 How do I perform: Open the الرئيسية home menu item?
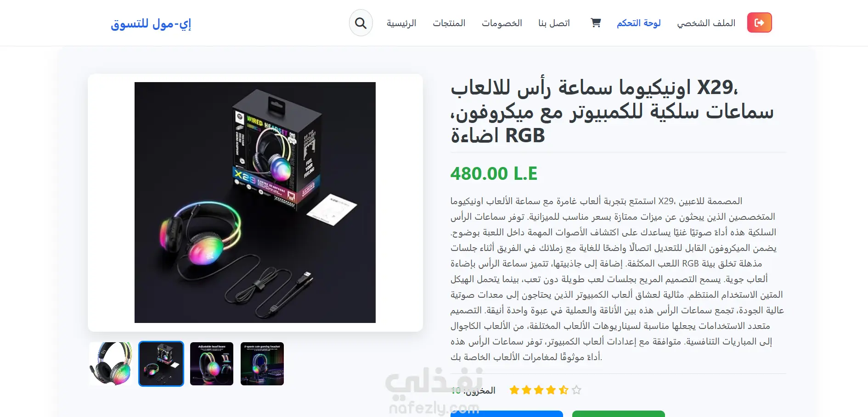coord(401,23)
